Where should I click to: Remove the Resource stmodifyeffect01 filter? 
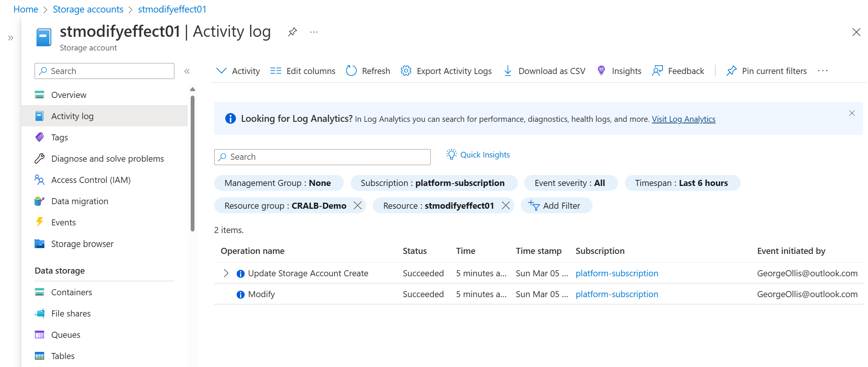coord(506,206)
